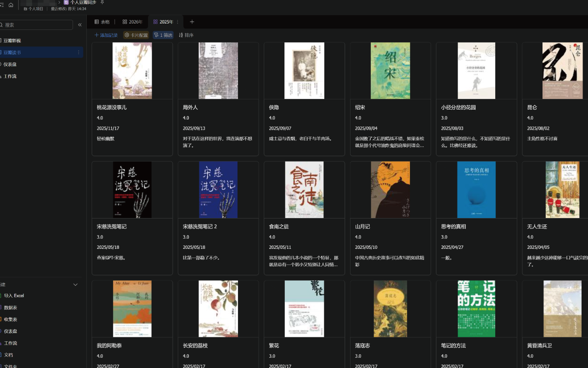The height and width of the screenshot is (368, 588).
Task: Select upper 仪表盘 sidebar item under 豆瓣读书
Action: coord(10,64)
